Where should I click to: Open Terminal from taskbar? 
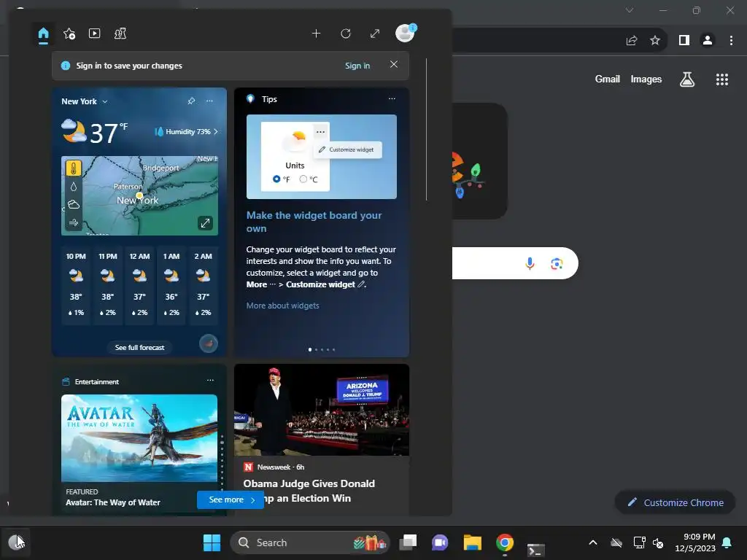536,550
